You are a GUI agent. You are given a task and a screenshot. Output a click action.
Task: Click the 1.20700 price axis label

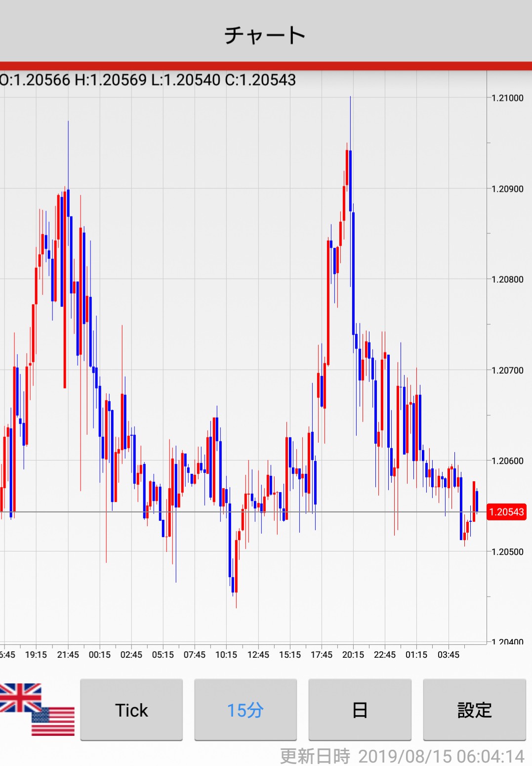click(507, 370)
